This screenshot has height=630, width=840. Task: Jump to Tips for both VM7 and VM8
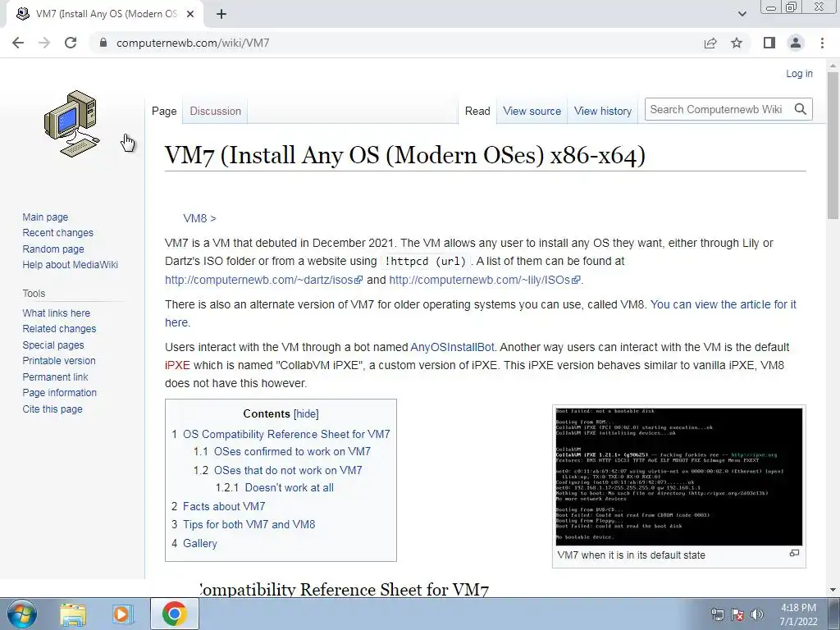(x=249, y=524)
